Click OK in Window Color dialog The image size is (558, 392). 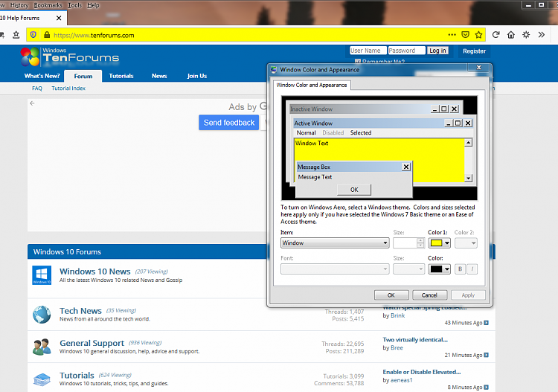[x=391, y=295]
